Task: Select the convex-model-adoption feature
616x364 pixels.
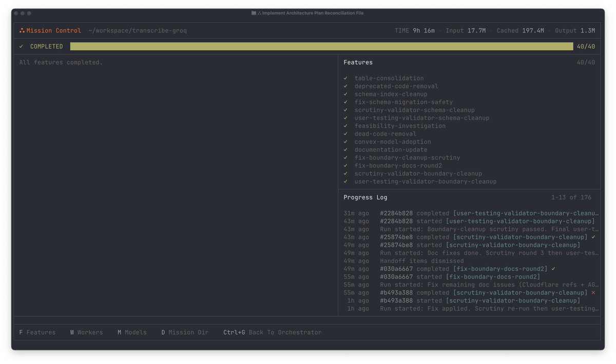Action: (x=393, y=142)
